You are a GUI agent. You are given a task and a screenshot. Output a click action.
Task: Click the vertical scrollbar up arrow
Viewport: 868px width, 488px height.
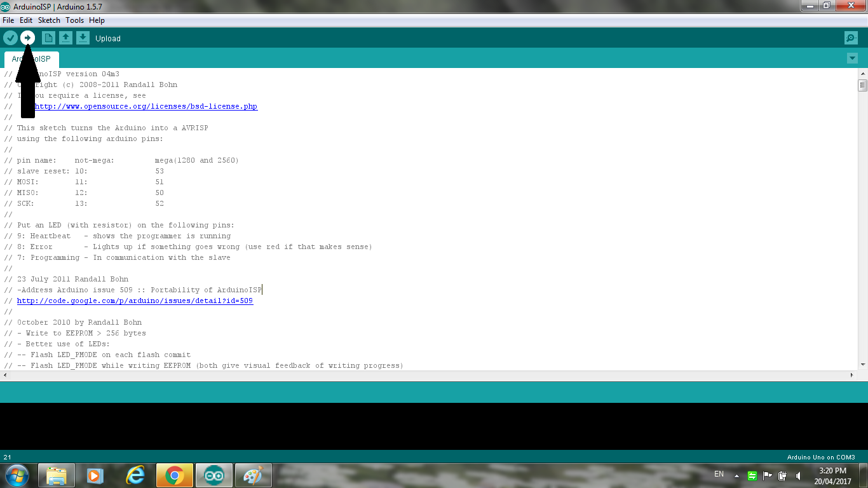[x=862, y=74]
